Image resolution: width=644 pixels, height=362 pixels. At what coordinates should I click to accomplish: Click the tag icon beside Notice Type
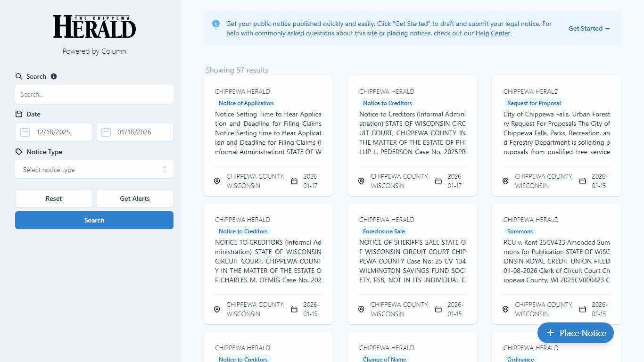(19, 152)
